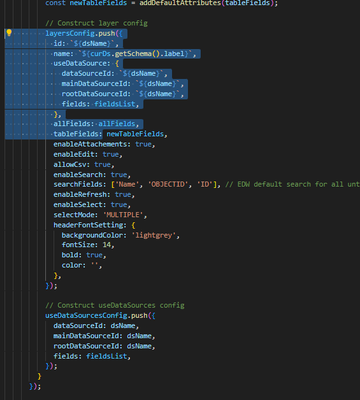The height and width of the screenshot is (400, 360).
Task: Click the 'id:' property line
Action: pos(86,44)
